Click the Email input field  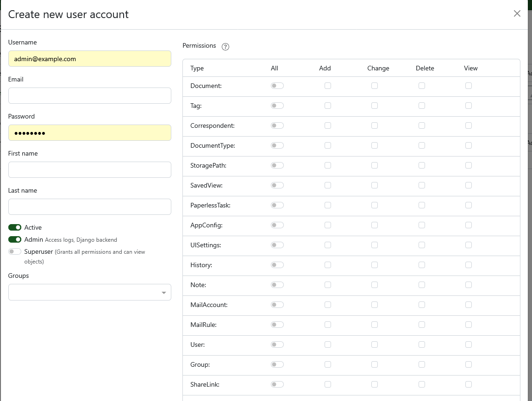(89, 96)
